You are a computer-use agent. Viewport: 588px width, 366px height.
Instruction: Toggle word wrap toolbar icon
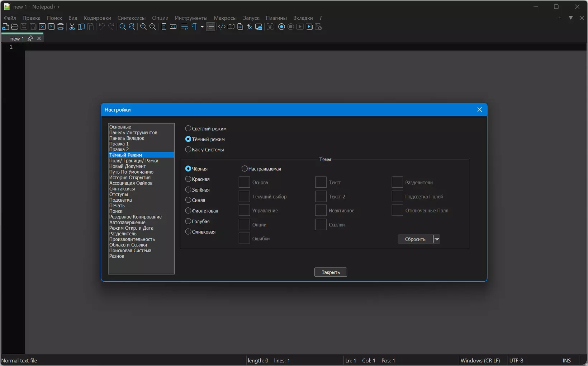coord(185,27)
